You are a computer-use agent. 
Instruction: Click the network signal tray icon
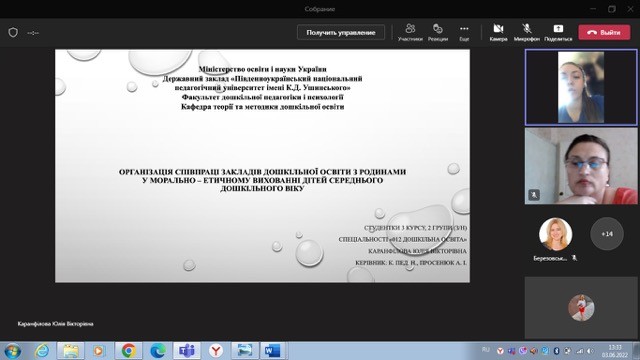point(580,351)
